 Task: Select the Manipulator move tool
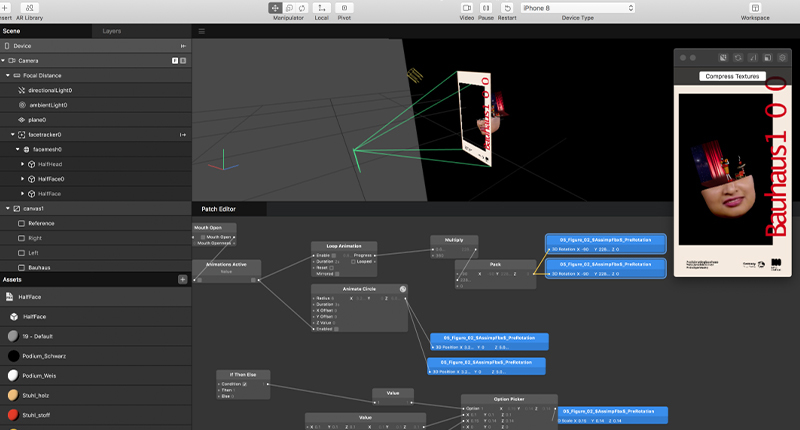coord(275,8)
